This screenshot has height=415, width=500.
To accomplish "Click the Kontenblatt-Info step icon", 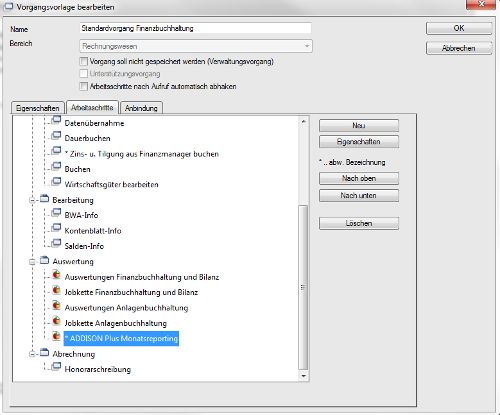I will pos(56,228).
